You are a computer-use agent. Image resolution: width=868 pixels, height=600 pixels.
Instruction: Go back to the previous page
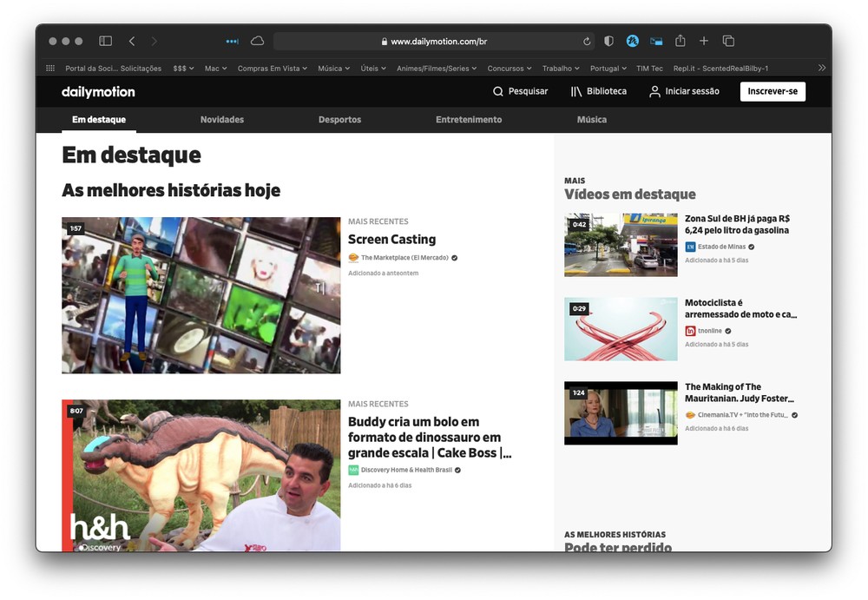[132, 41]
